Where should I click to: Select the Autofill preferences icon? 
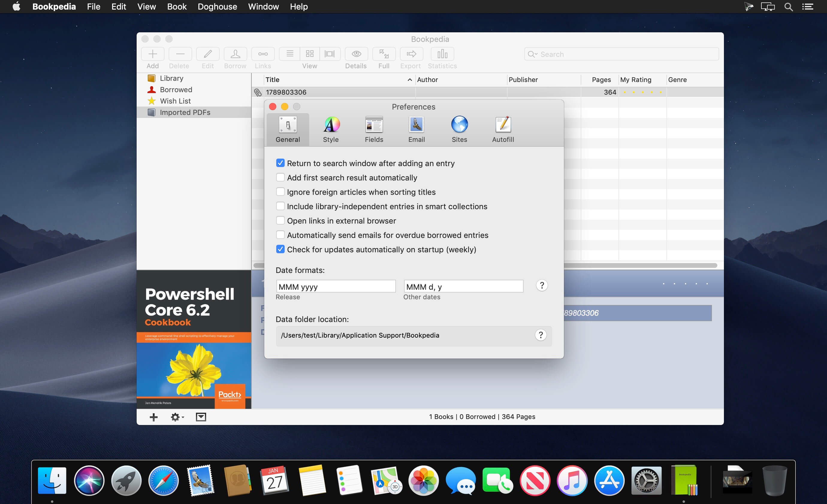(503, 125)
